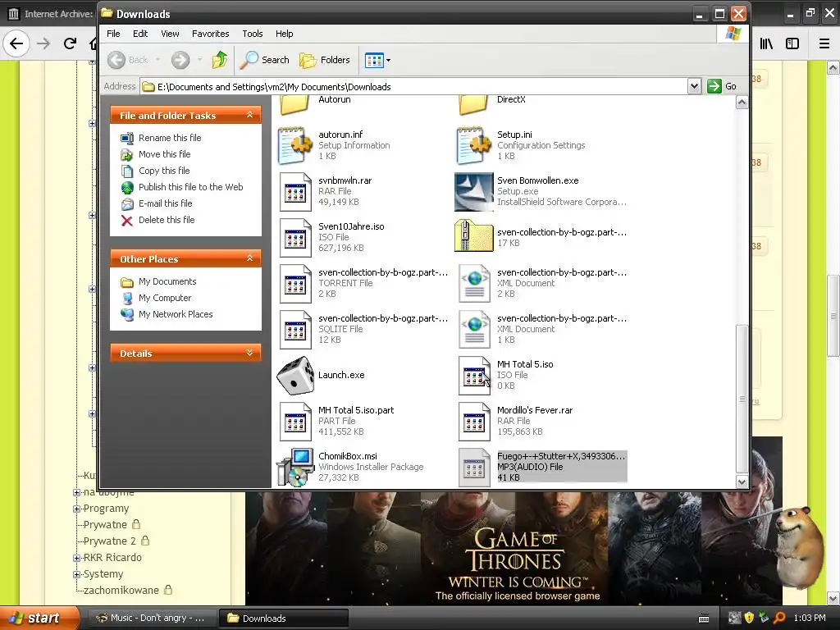
Task: Select the Setup.ini file icon
Action: point(473,146)
